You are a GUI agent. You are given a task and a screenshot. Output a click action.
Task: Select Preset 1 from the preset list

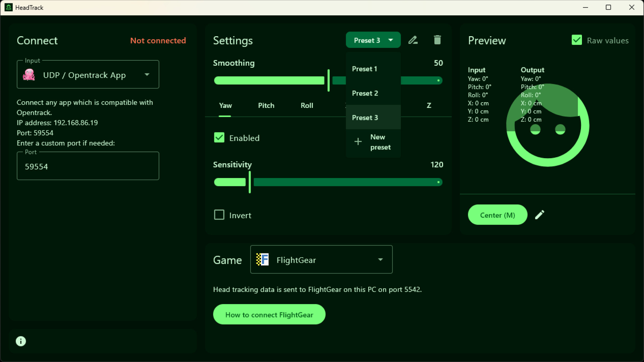point(364,69)
